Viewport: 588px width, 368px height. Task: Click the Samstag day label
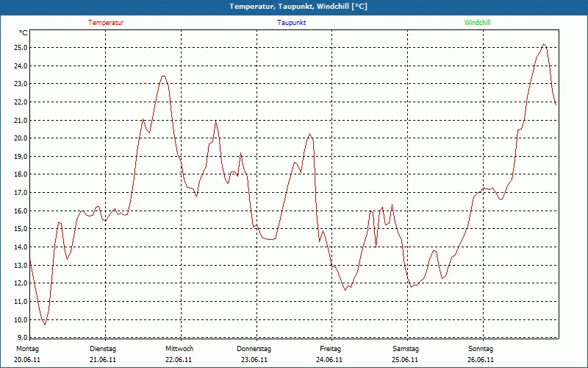(x=406, y=349)
